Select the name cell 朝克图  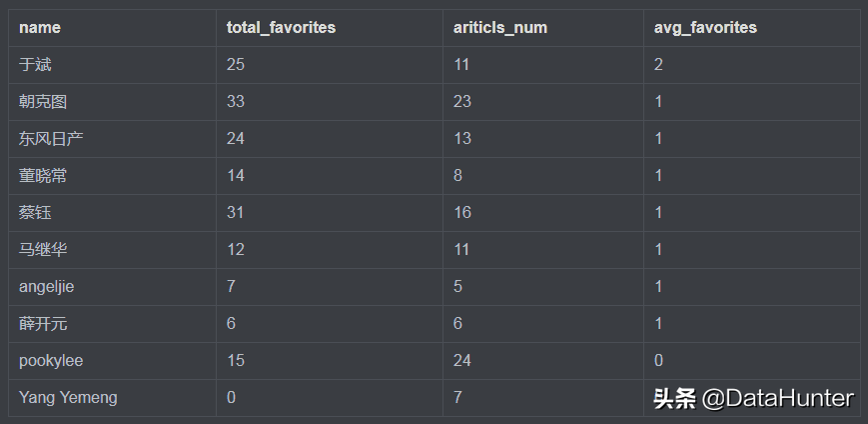click(x=43, y=102)
